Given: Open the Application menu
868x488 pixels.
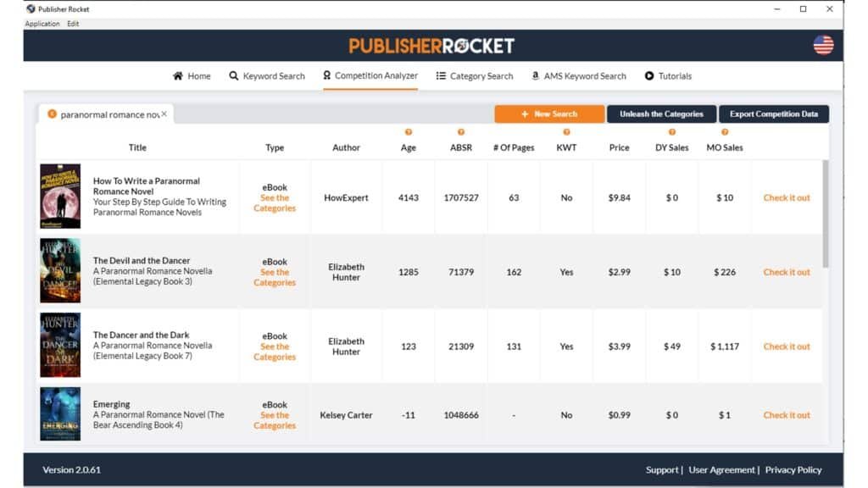Looking at the screenshot, I should pyautogui.click(x=42, y=24).
